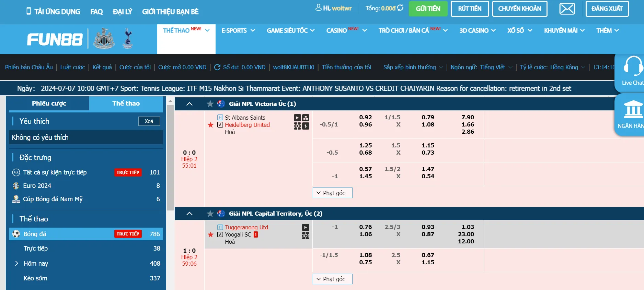Switch to the Thể thao sidebar tab
Image resolution: width=644 pixels, height=290 pixels.
point(126,104)
